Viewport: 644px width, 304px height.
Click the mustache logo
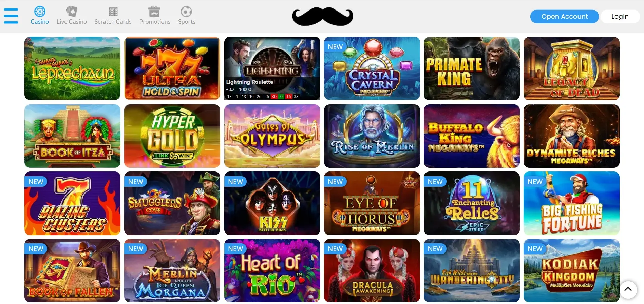(322, 17)
